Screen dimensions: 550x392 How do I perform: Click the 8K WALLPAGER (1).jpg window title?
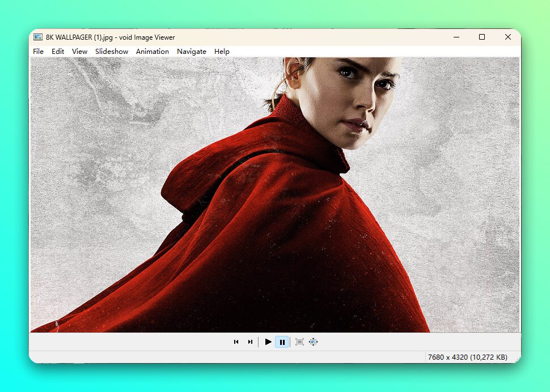pos(110,37)
